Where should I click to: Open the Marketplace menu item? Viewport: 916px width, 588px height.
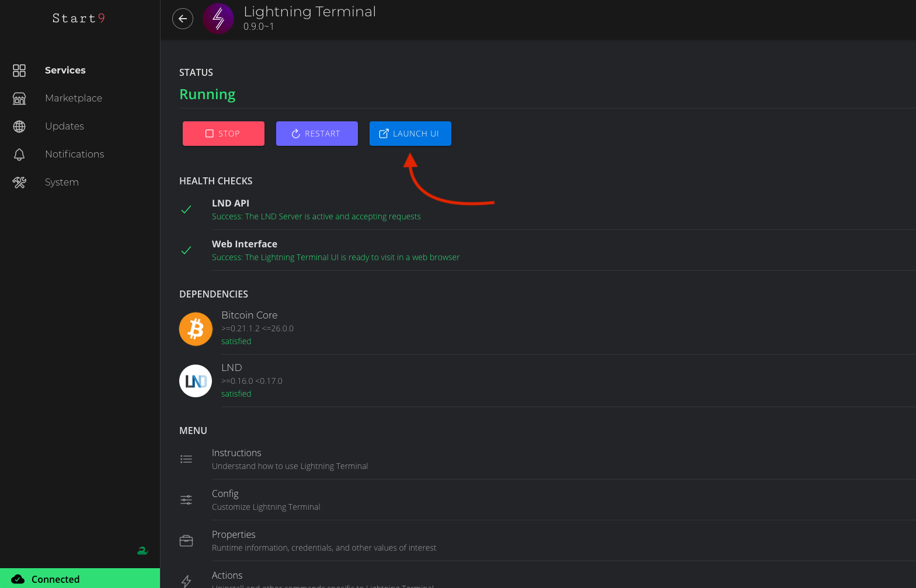(x=74, y=99)
